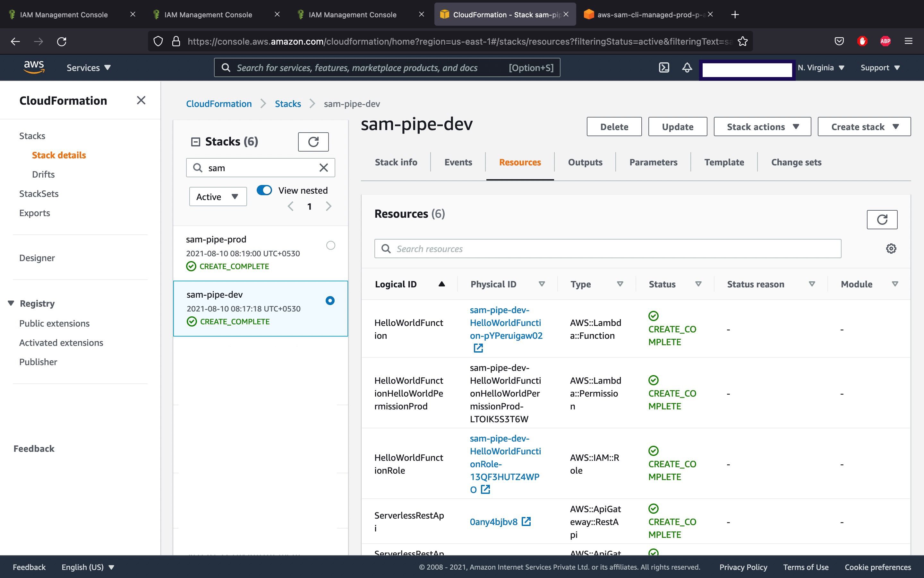Viewport: 924px width, 578px height.
Task: Open the Stacks breadcrumb link
Action: tap(288, 104)
